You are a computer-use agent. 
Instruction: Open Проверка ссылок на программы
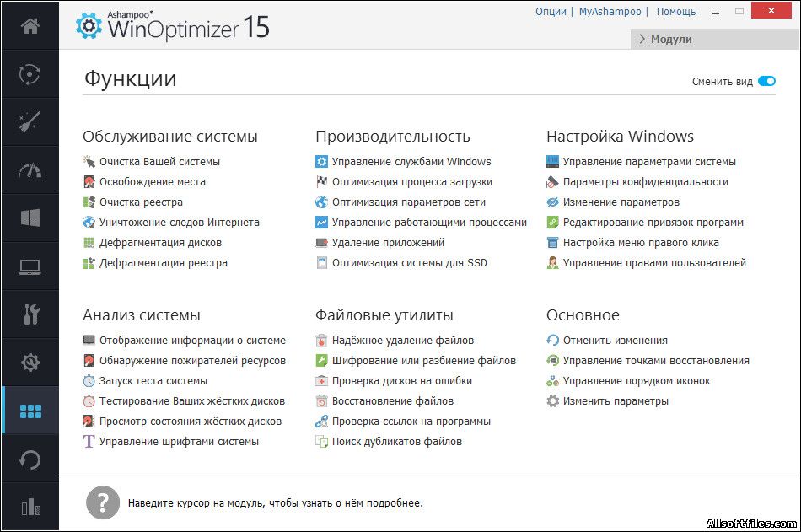click(411, 422)
